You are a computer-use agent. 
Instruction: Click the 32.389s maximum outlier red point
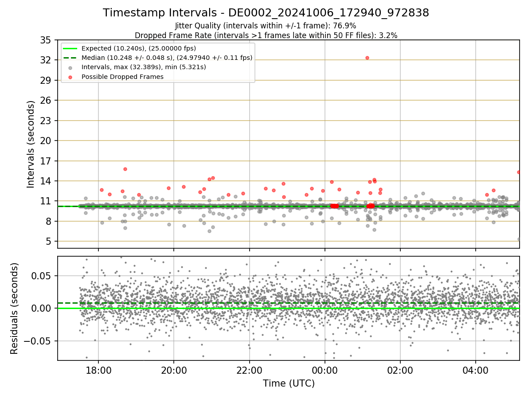367,58
